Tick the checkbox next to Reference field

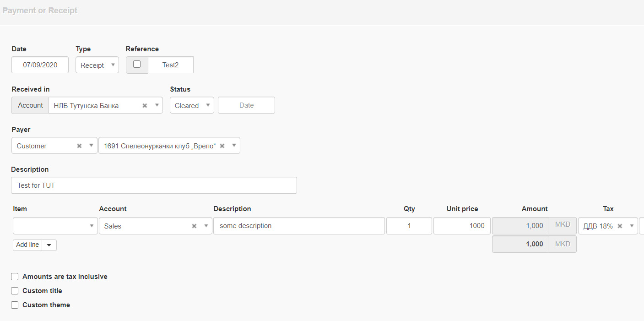tap(137, 65)
